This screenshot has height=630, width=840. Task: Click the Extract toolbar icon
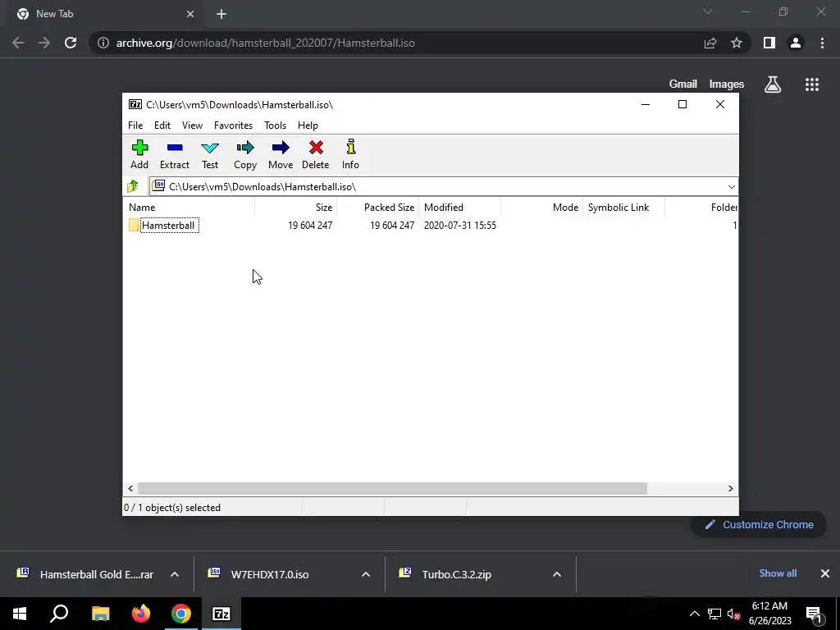(175, 155)
